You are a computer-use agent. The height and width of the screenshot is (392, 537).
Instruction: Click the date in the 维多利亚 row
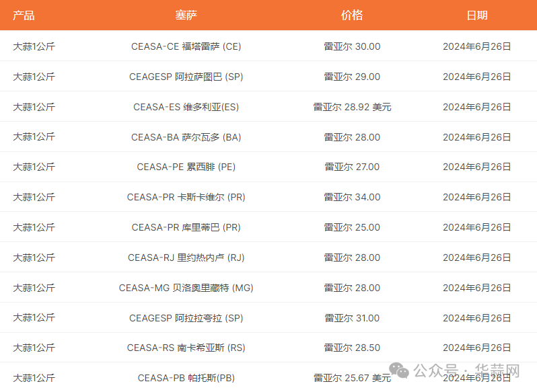(476, 107)
